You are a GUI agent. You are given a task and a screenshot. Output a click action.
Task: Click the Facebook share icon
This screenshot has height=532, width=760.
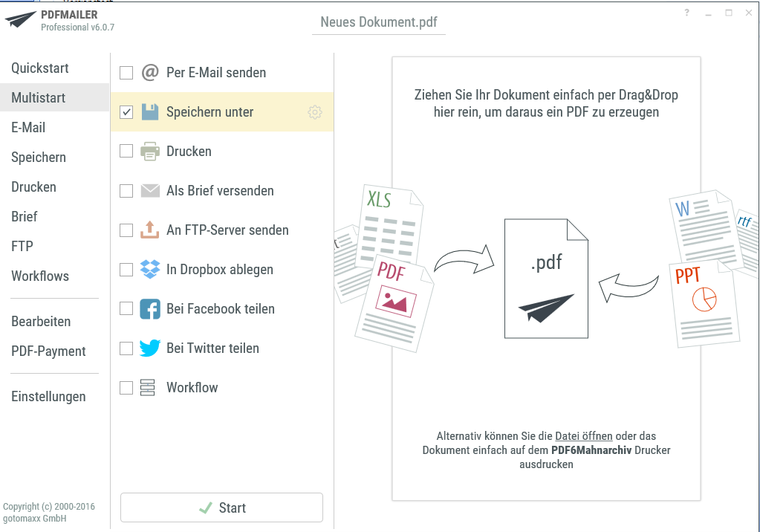pos(150,309)
